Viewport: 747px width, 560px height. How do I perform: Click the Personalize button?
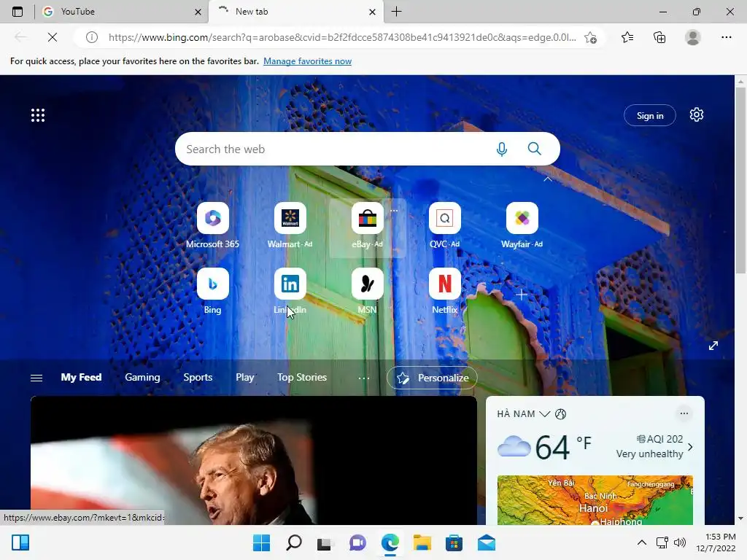(432, 378)
